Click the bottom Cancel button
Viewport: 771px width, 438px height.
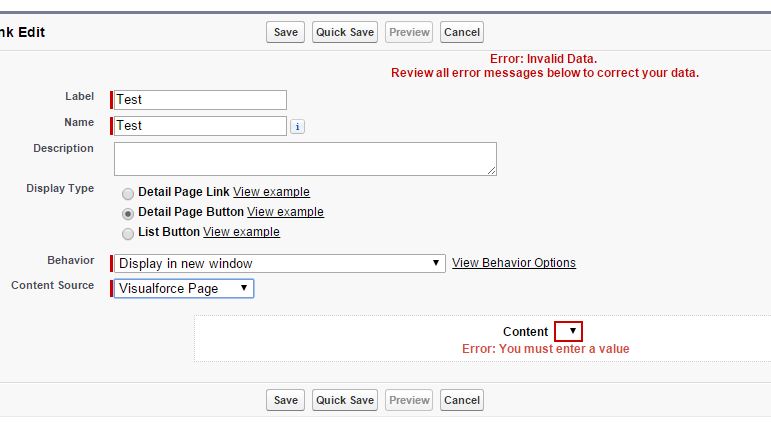point(461,400)
